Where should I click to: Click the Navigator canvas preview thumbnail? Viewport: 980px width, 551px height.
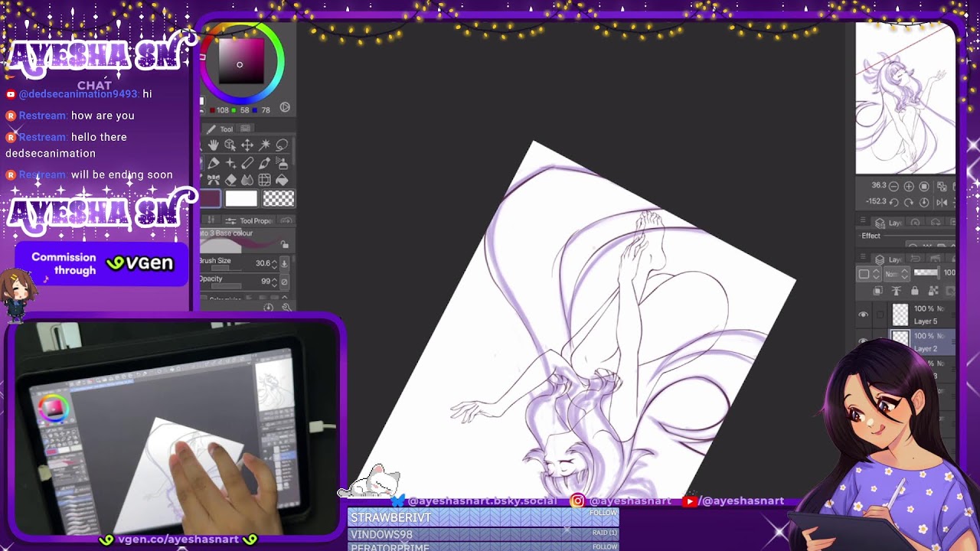click(x=905, y=98)
